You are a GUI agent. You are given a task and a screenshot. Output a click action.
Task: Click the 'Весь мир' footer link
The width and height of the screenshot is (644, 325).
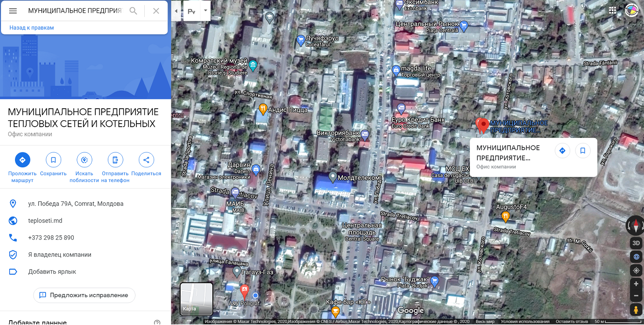485,322
